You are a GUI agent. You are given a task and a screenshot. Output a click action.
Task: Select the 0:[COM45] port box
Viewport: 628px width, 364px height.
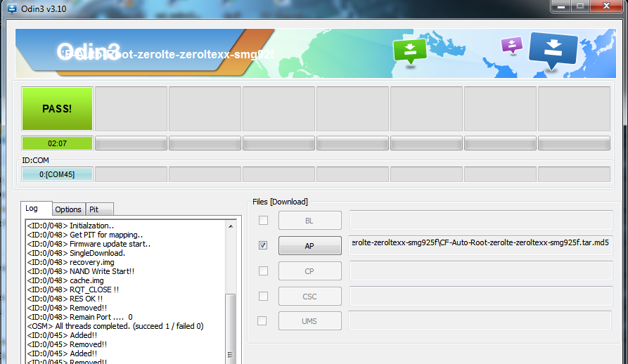coord(57,174)
